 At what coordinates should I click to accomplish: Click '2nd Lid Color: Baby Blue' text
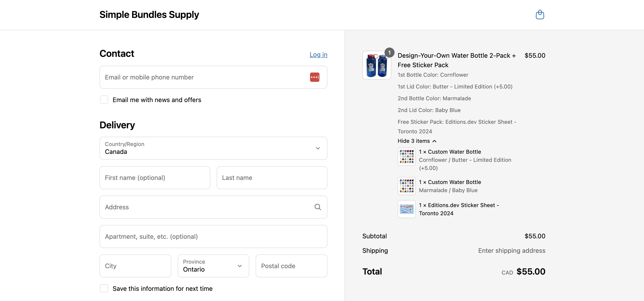(429, 110)
